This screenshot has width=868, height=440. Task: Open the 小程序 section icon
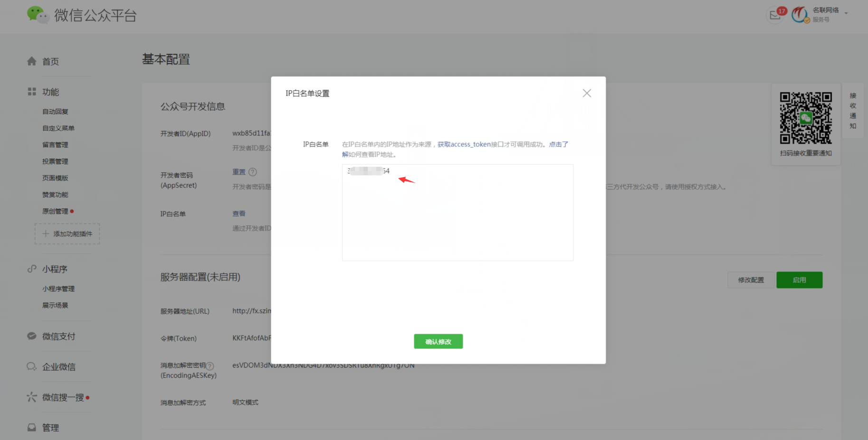tap(32, 269)
